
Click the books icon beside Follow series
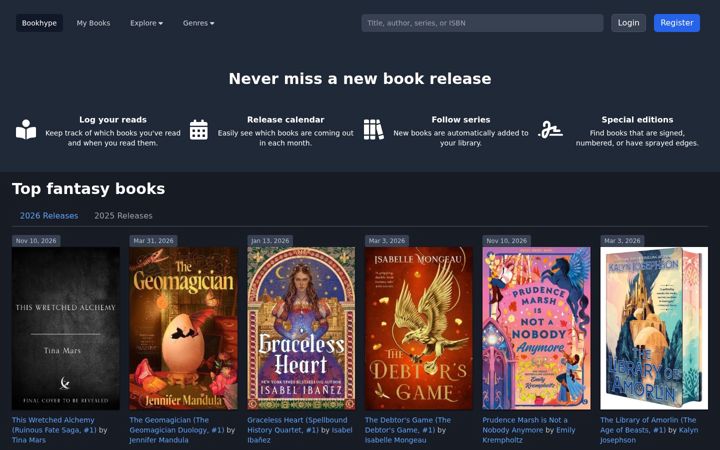click(373, 129)
